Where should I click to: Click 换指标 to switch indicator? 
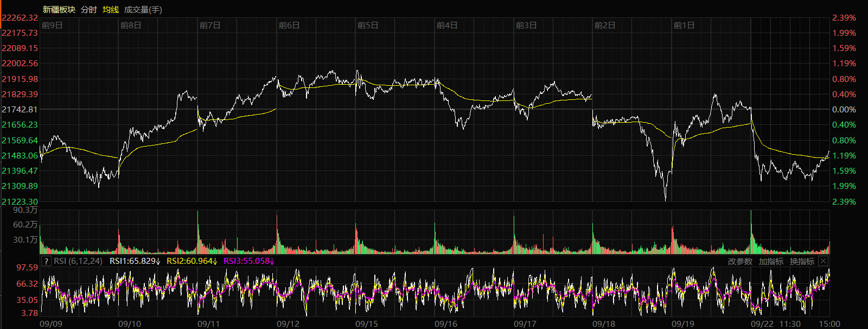[x=802, y=261]
